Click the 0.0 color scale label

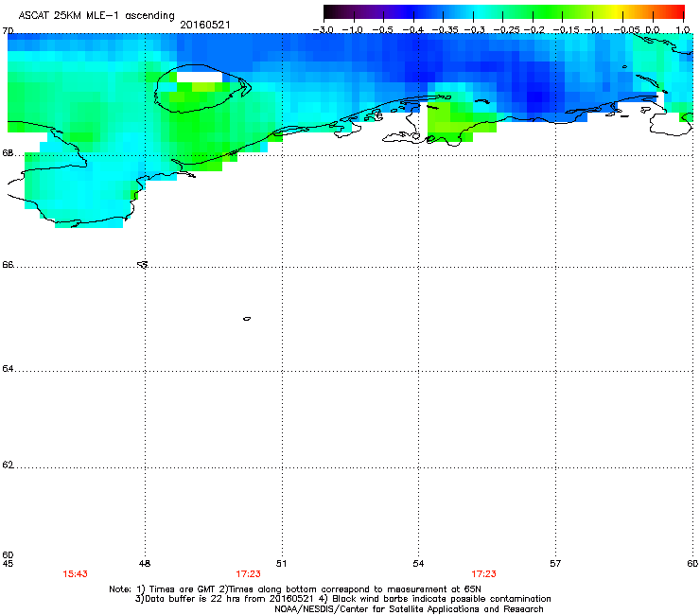coord(653,30)
